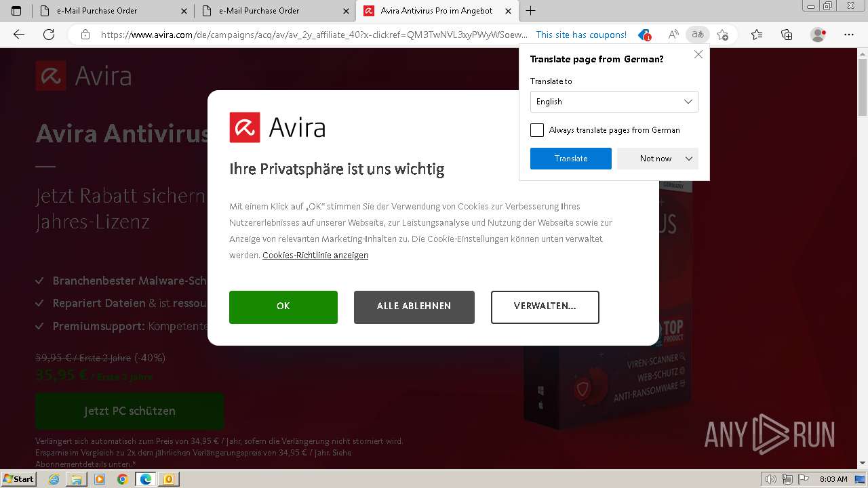
Task: Open Edge Settings and more menu
Action: 849,35
